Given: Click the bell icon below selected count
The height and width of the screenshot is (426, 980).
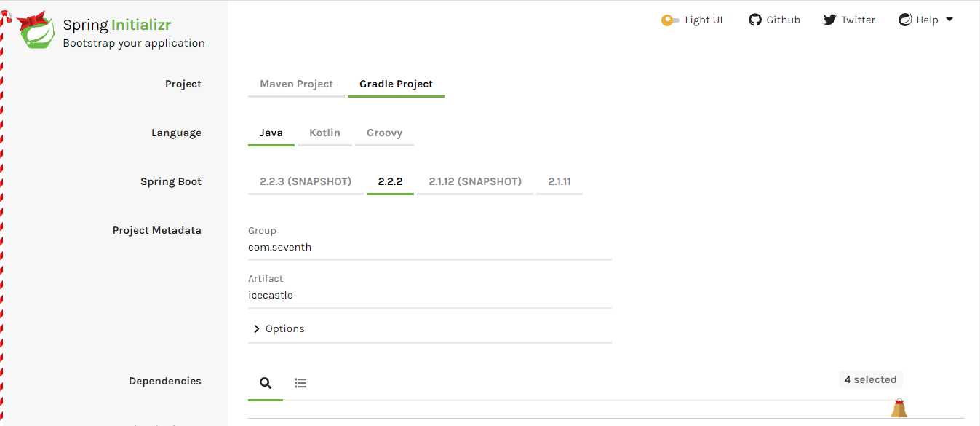Looking at the screenshot, I should [x=899, y=408].
